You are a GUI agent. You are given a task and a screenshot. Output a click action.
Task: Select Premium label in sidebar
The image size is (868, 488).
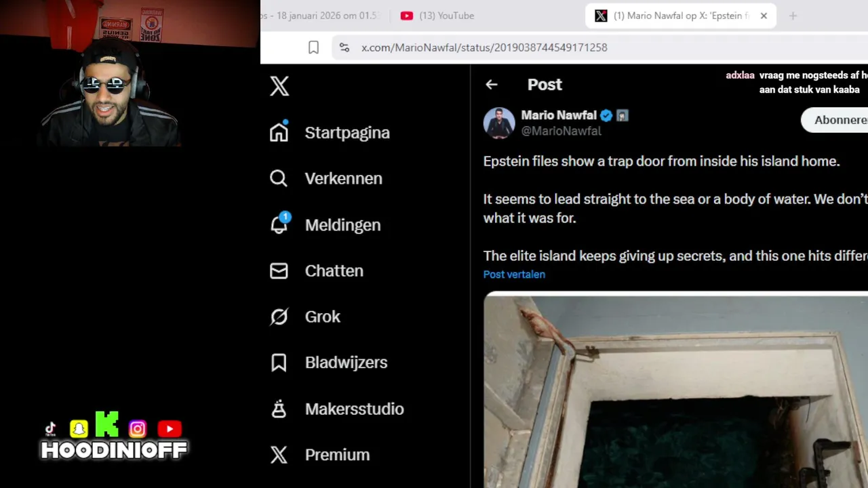[x=338, y=455]
